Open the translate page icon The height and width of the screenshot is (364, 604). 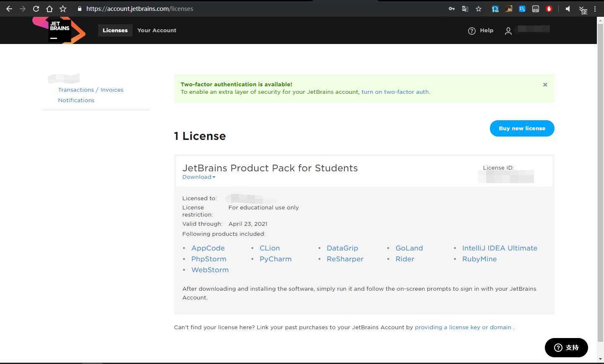465,9
